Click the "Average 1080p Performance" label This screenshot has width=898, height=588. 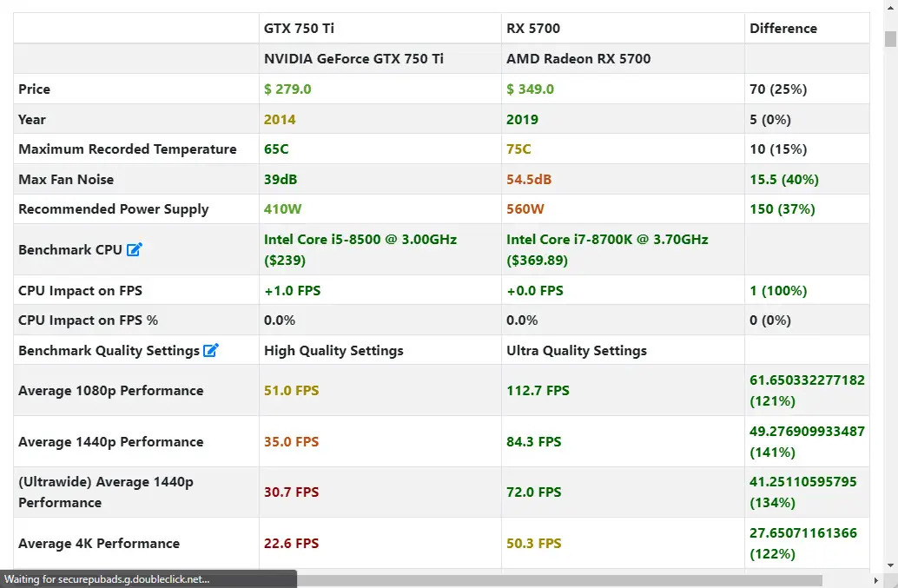coord(111,391)
